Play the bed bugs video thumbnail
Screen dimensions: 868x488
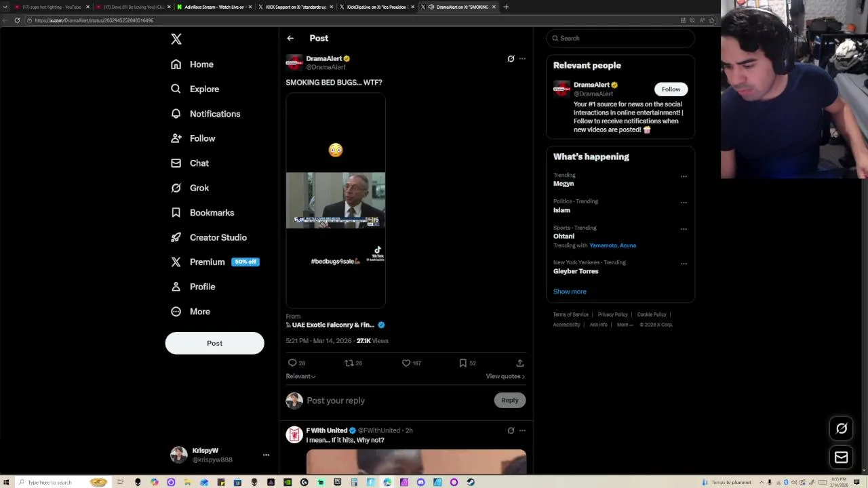pos(336,201)
